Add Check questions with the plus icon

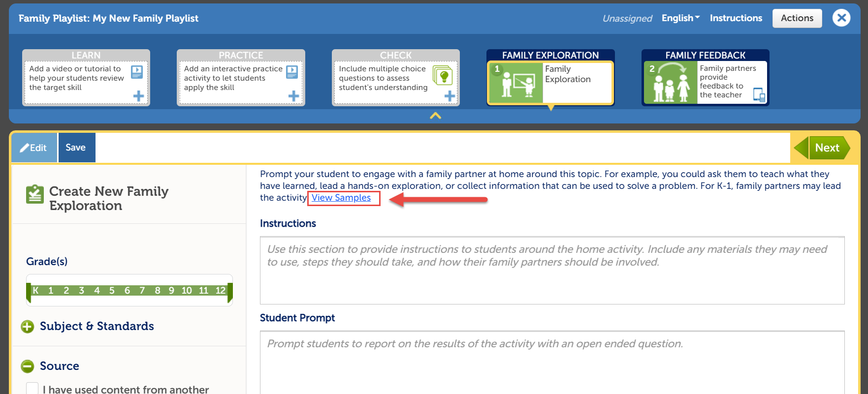tap(450, 96)
